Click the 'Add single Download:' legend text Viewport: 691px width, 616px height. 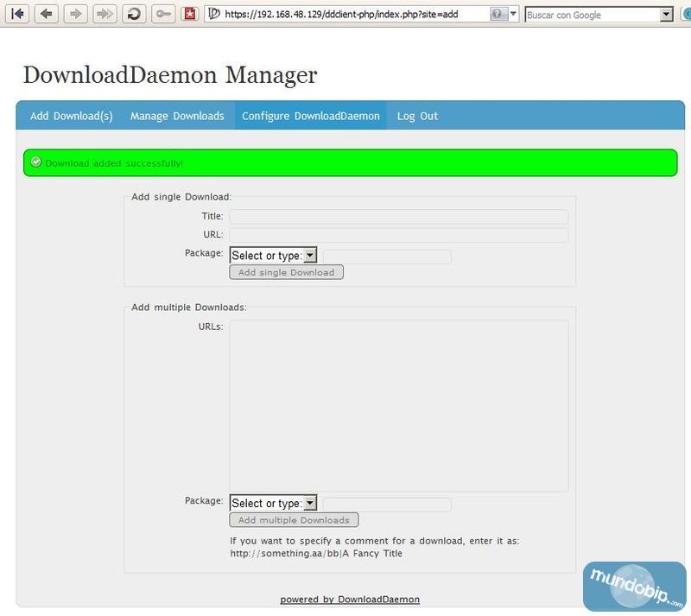point(181,197)
